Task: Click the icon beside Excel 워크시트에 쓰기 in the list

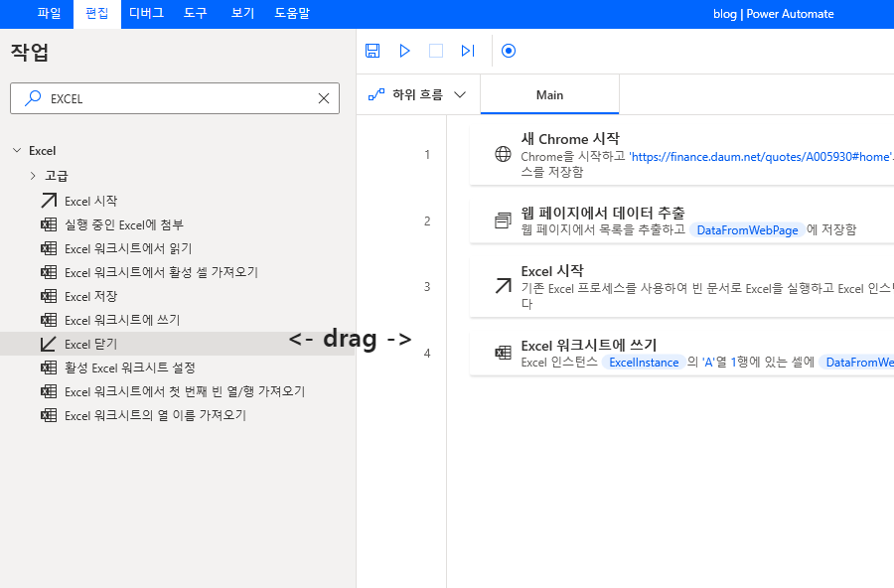Action: pos(49,320)
